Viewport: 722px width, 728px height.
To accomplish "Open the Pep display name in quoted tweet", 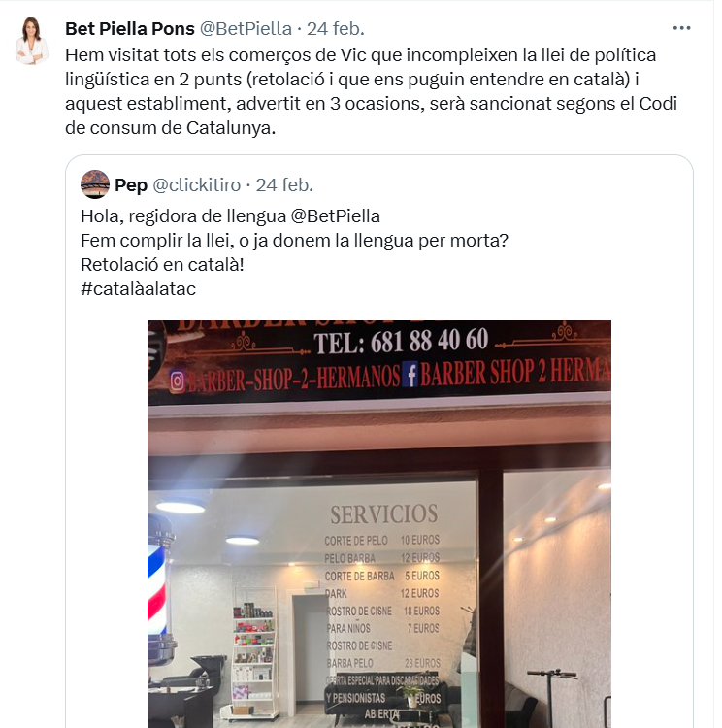I will (131, 185).
